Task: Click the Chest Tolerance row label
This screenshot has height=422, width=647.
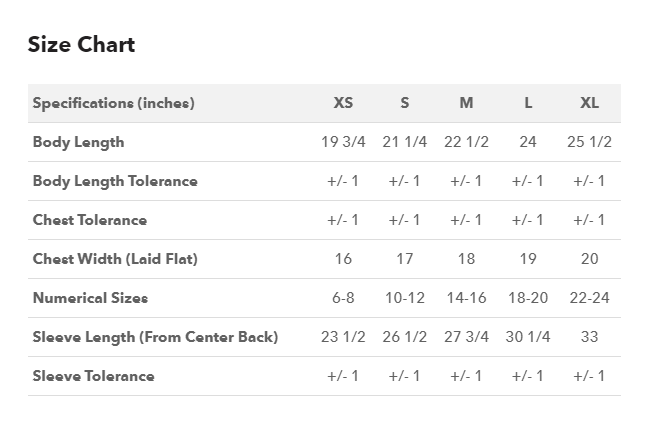Action: (89, 220)
